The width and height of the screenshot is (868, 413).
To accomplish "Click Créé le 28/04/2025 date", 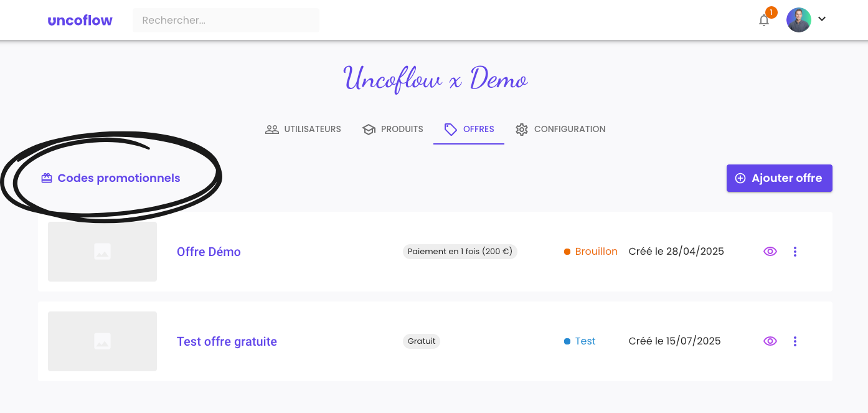I will 676,252.
